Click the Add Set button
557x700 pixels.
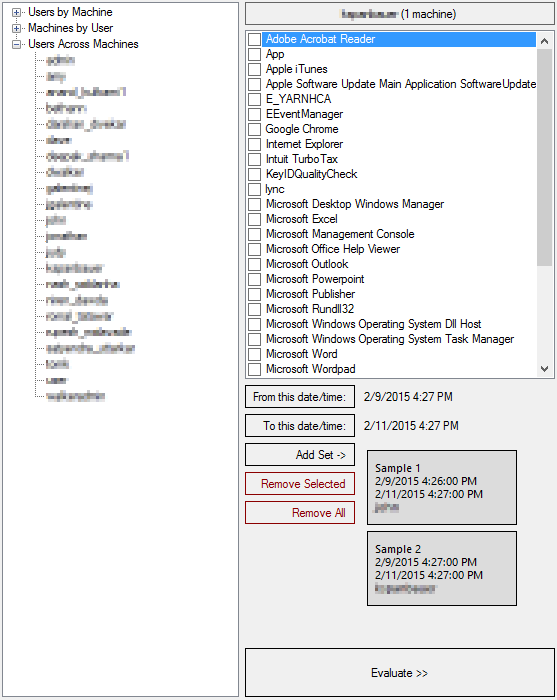click(x=300, y=454)
